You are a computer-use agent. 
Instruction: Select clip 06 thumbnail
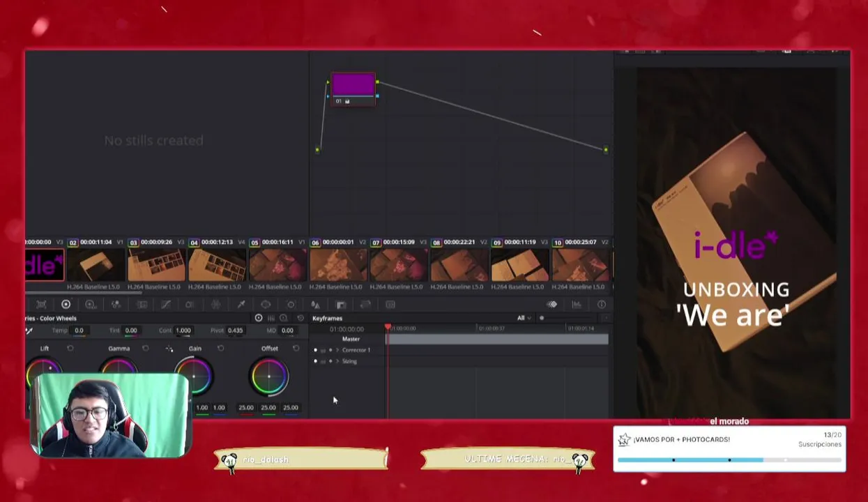(x=339, y=265)
